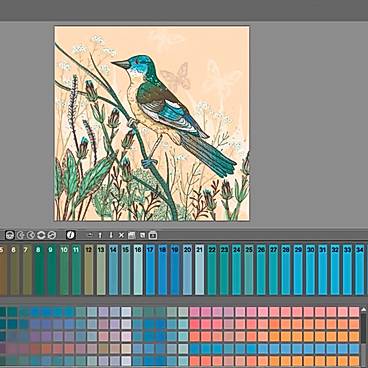Select color strip number 18
Image resolution: width=368 pixels, height=368 pixels.
(163, 269)
